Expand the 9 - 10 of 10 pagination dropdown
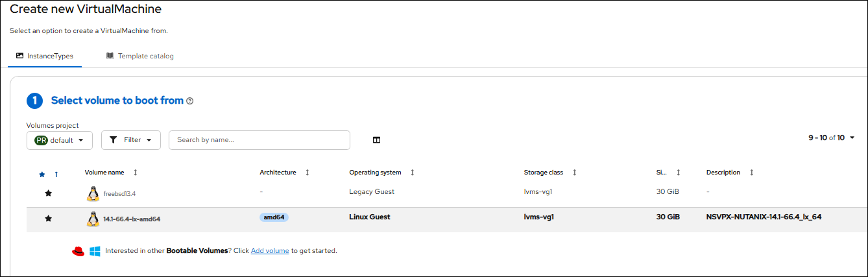The image size is (868, 277). click(831, 138)
